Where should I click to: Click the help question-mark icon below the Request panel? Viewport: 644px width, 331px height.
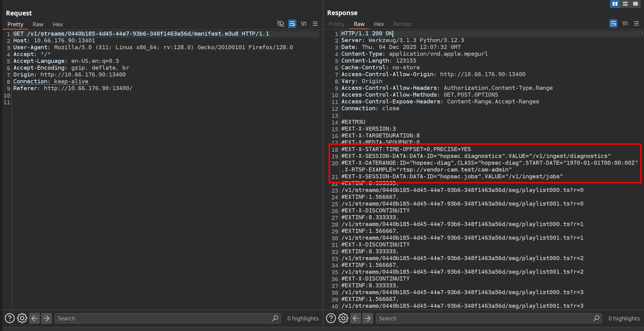(9, 318)
